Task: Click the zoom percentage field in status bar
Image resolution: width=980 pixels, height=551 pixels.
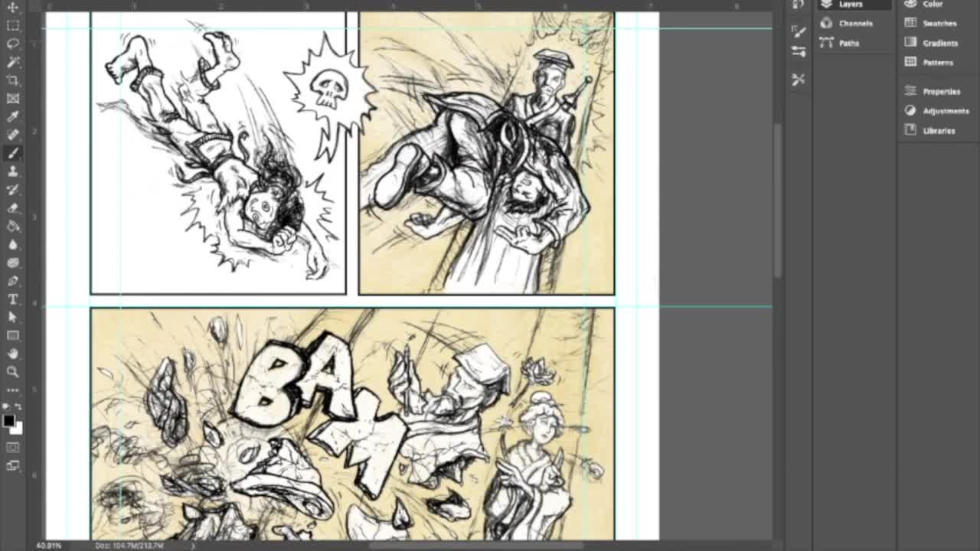Action: coord(50,546)
